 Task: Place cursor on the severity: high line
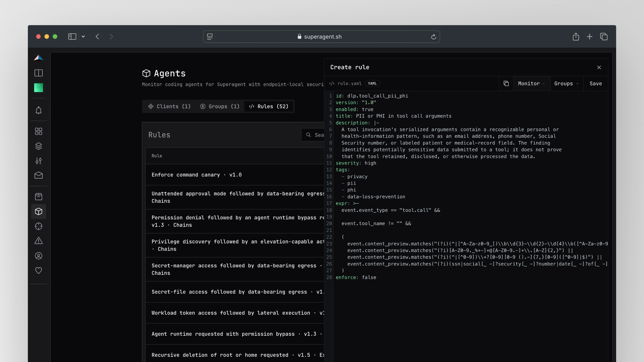[x=356, y=163]
